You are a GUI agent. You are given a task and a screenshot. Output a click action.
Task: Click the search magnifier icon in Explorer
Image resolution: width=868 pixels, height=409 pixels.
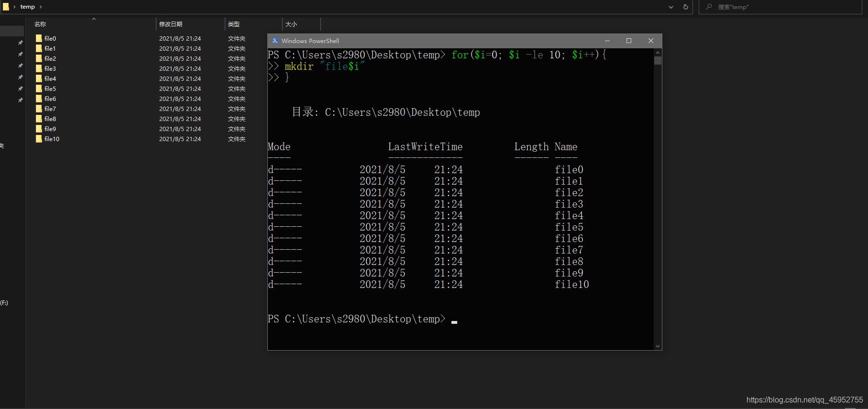pos(709,7)
